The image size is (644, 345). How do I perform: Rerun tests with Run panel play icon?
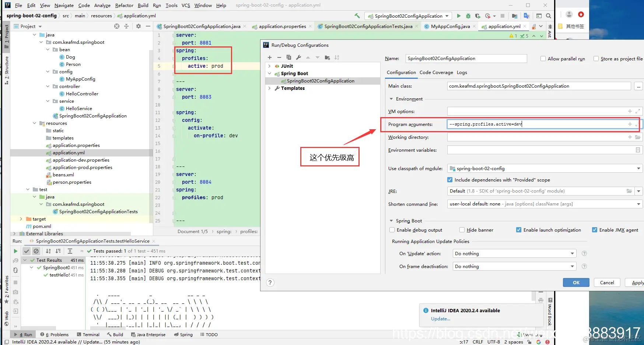[x=15, y=251]
